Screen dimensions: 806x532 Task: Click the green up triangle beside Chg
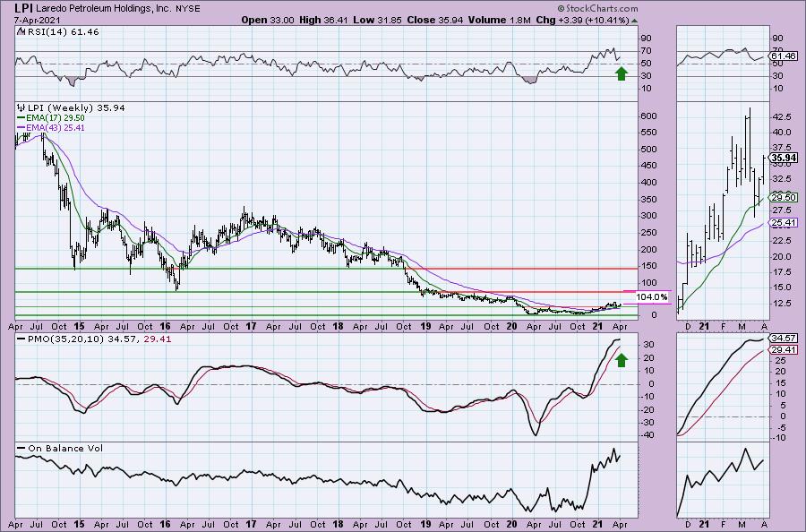tap(634, 21)
